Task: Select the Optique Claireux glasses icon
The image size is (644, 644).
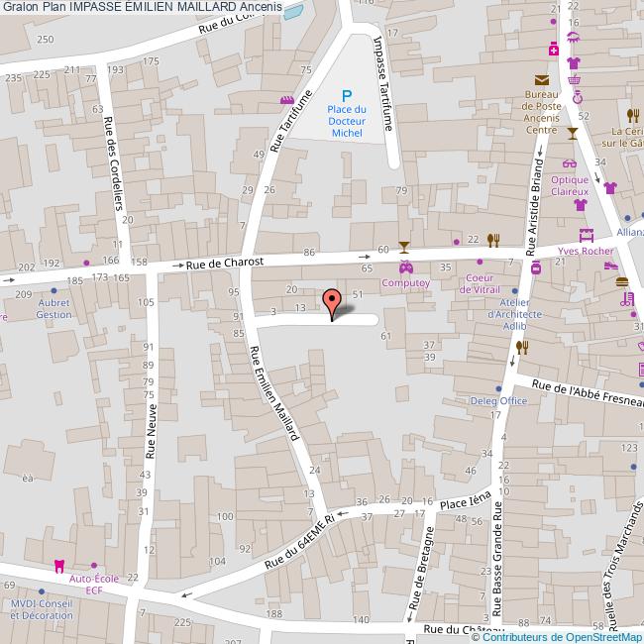Action: tap(570, 164)
